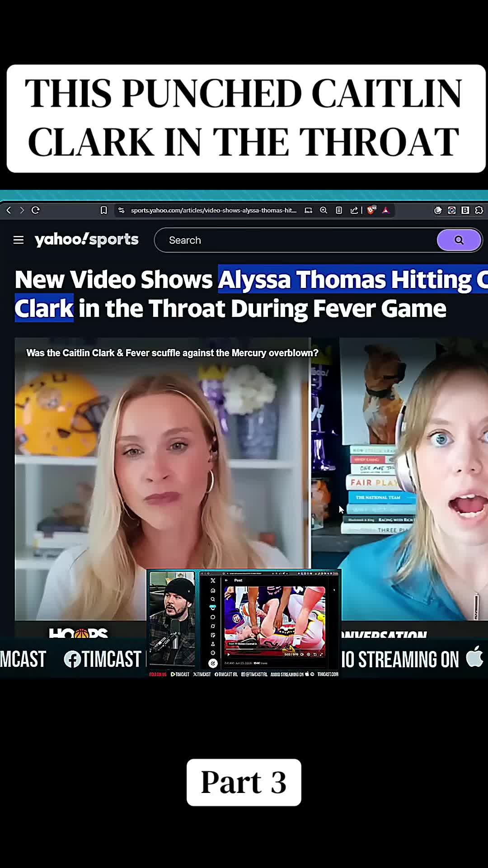
Task: Click the white X compose post button
Action: (x=213, y=663)
